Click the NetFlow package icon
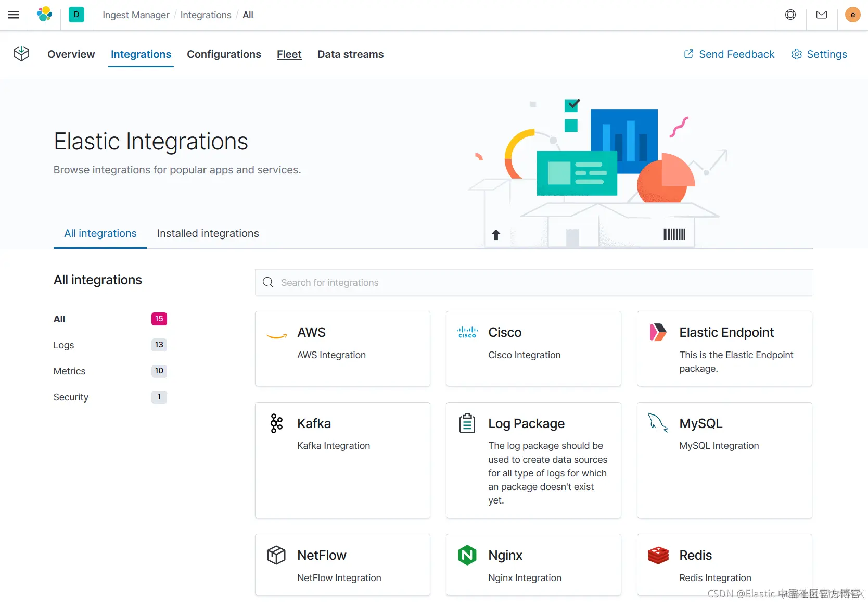Viewport: 868px width, 603px height. pos(276,555)
